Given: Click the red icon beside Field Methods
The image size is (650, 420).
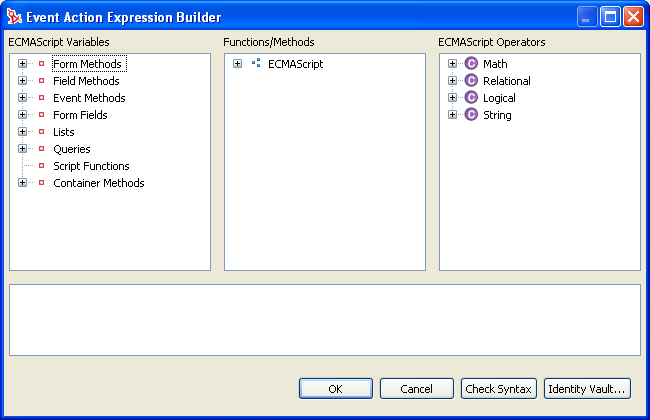Looking at the screenshot, I should coord(41,81).
